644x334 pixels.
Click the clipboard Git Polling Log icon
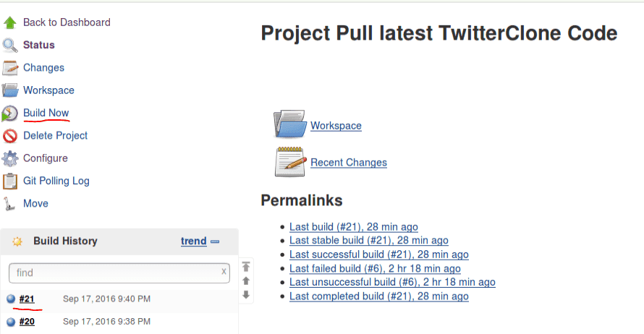click(10, 181)
